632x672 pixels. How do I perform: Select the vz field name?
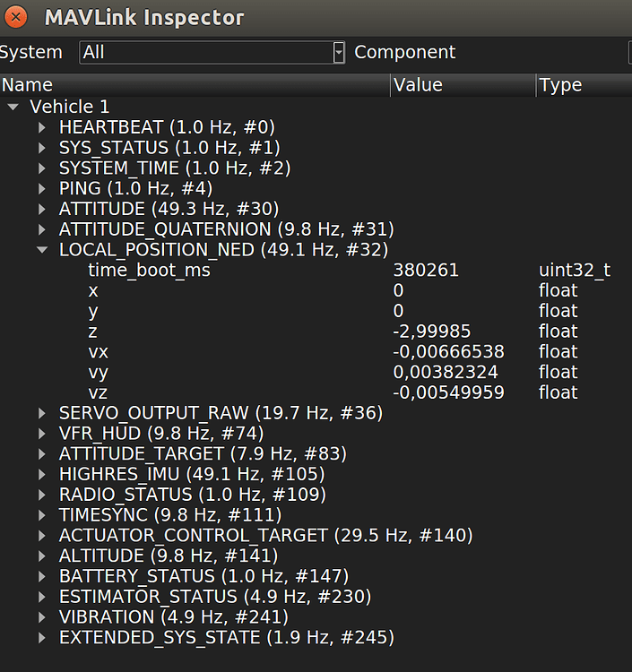pos(98,393)
